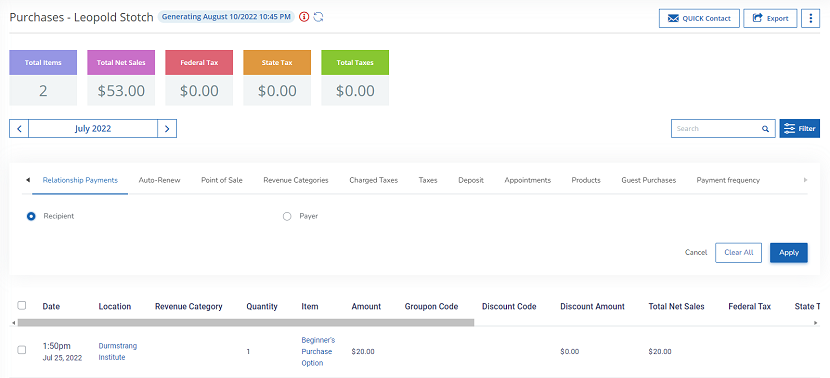Click the Export button
This screenshot has height=378, width=830.
tap(770, 18)
